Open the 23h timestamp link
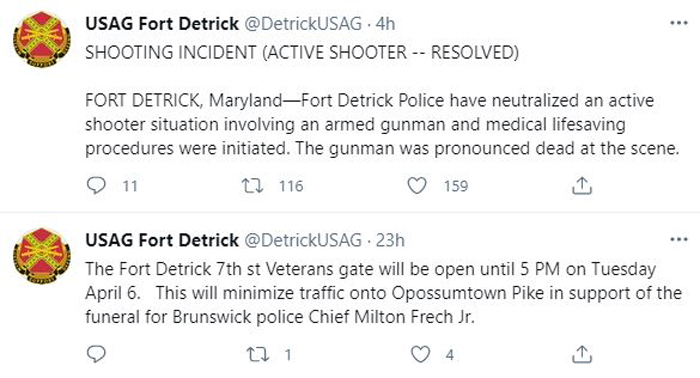The width and height of the screenshot is (700, 378). coord(390,241)
